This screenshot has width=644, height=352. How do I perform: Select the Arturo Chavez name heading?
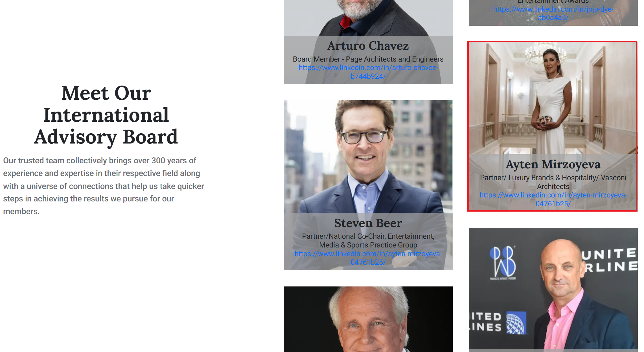point(368,46)
